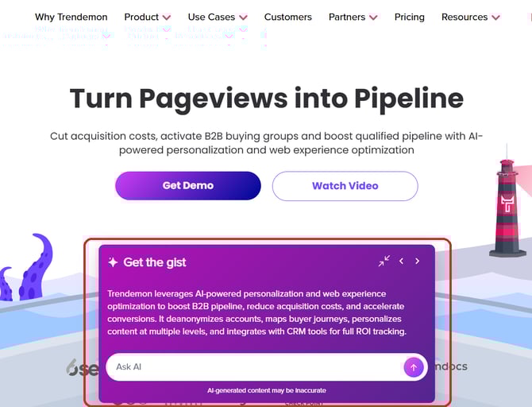The width and height of the screenshot is (532, 407).
Task: Collapse the Get the gist widget
Action: tap(384, 261)
